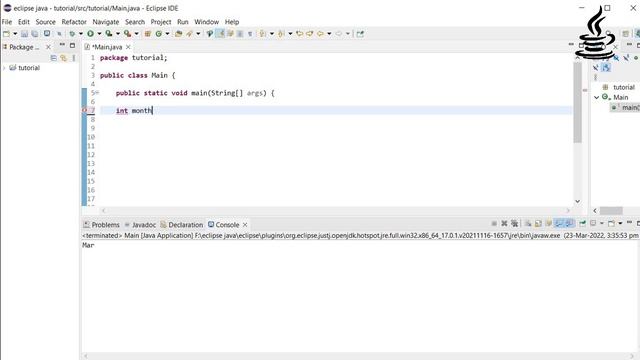Toggle the highlighted Outline filter button

pos(606,68)
